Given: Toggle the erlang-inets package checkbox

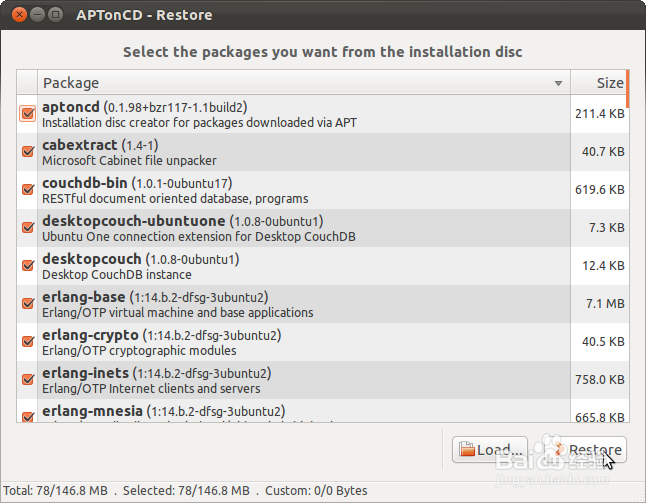Looking at the screenshot, I should pyautogui.click(x=27, y=380).
